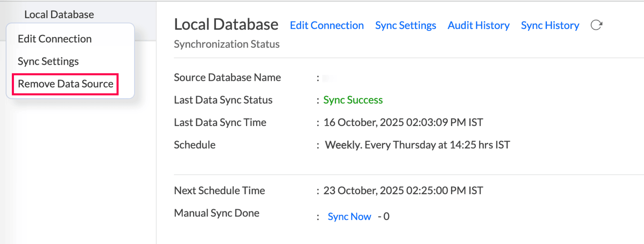Click the Synchronization Status subtitle

coord(227,44)
